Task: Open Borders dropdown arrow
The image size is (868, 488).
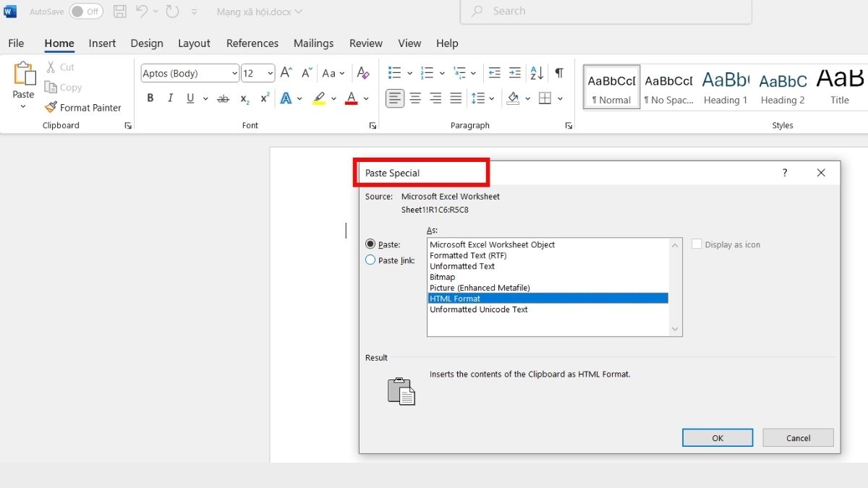Action: coord(561,98)
